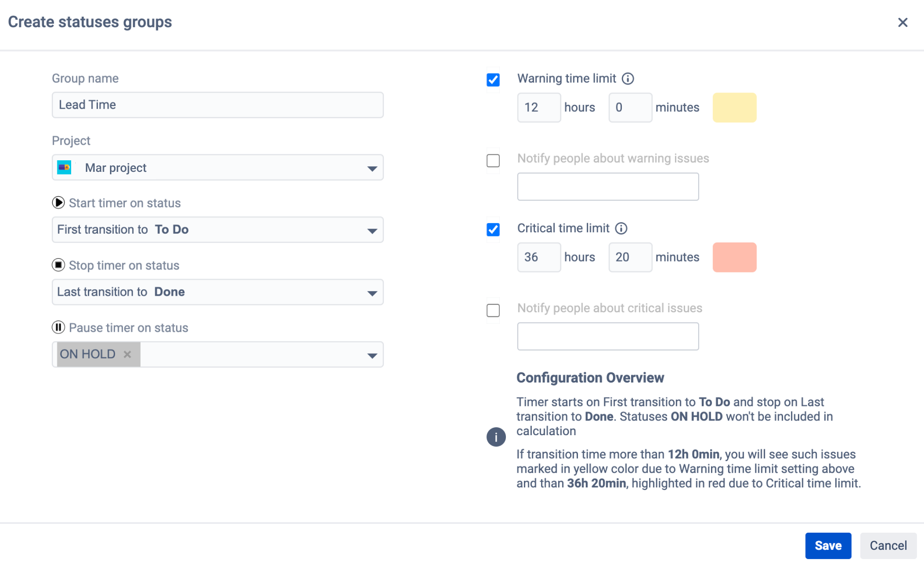
Task: Enable notifications about warning issues
Action: (x=493, y=160)
